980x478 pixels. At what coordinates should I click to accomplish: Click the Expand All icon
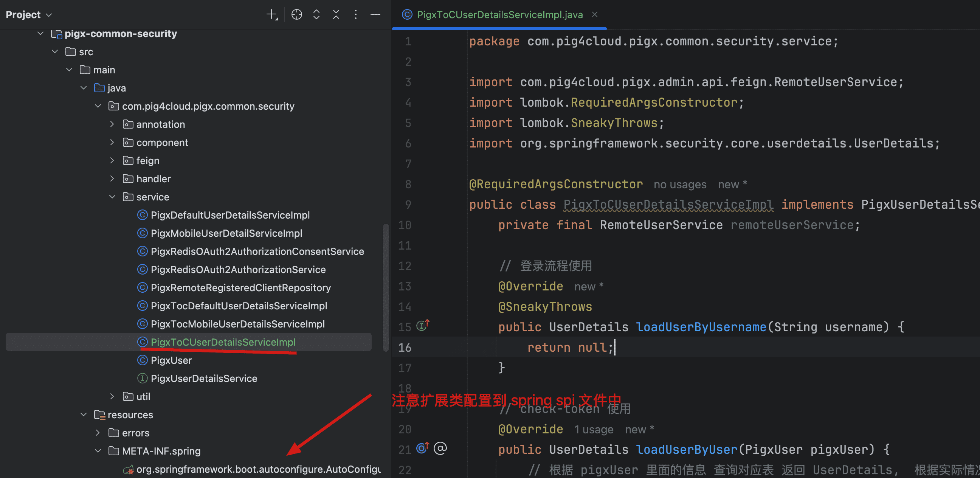tap(316, 15)
